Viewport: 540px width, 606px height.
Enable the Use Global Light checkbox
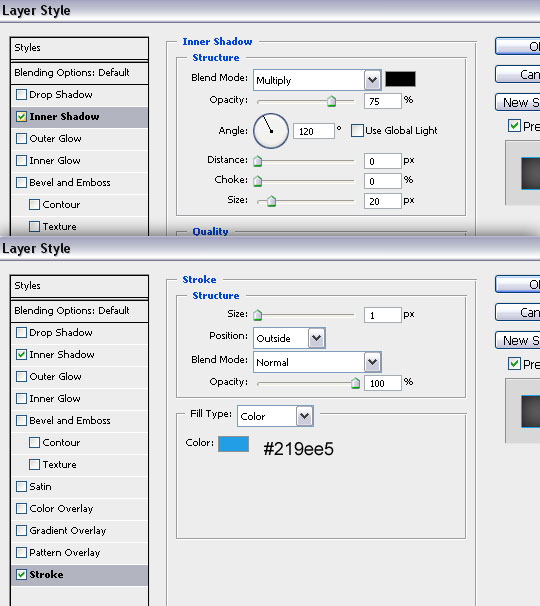(357, 131)
